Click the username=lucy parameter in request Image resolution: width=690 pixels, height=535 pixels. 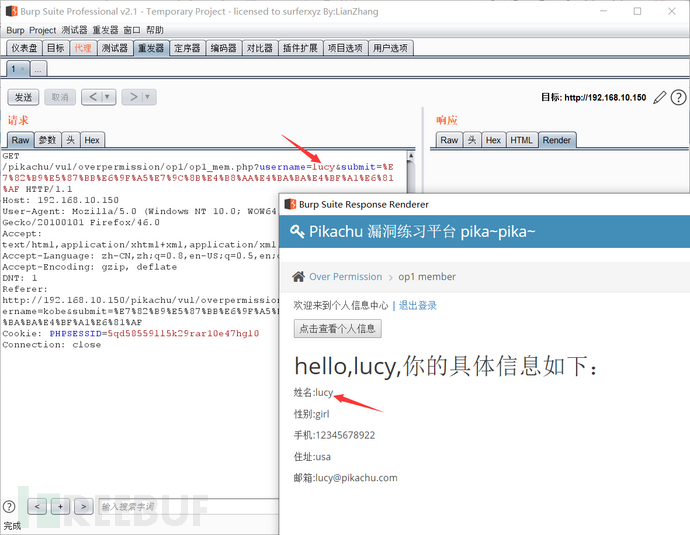coord(297,167)
